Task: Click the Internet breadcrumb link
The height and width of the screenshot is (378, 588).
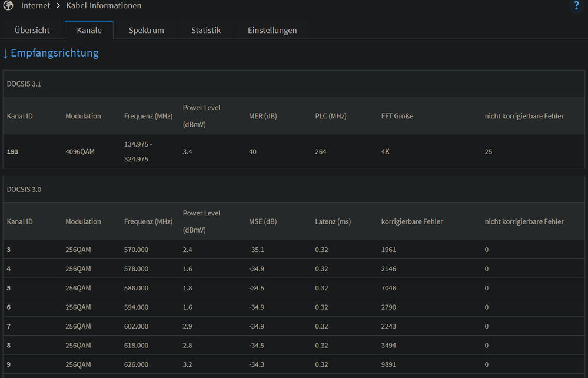Action: 36,6
